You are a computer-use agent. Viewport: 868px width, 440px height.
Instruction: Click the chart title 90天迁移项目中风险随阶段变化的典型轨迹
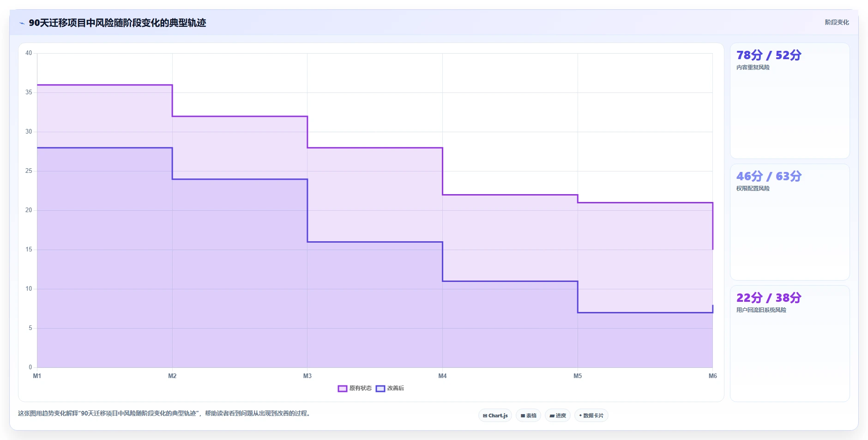pos(117,23)
